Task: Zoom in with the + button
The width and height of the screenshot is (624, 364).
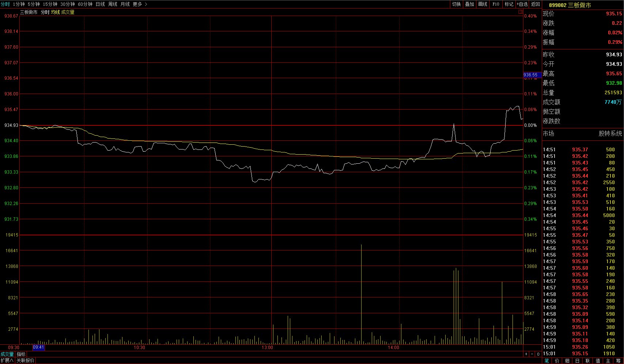Action: coord(526,354)
